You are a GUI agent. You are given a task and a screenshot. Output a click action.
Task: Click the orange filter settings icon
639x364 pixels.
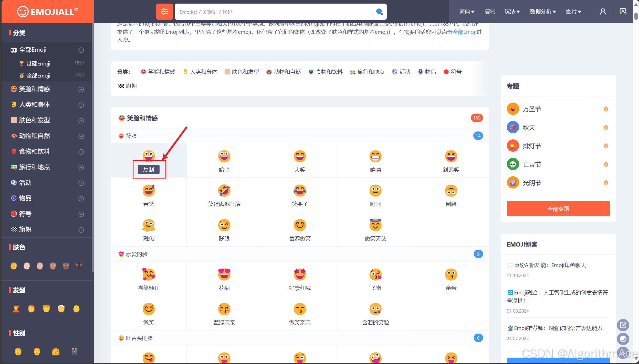coord(164,12)
